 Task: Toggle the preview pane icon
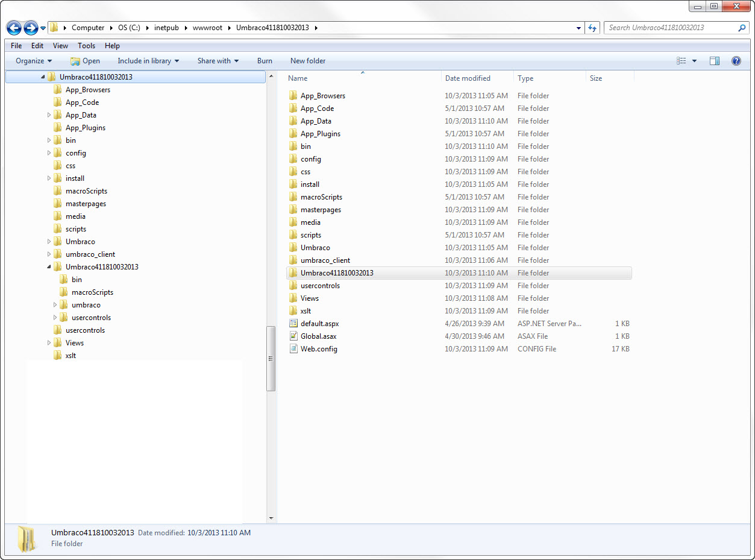click(x=715, y=61)
